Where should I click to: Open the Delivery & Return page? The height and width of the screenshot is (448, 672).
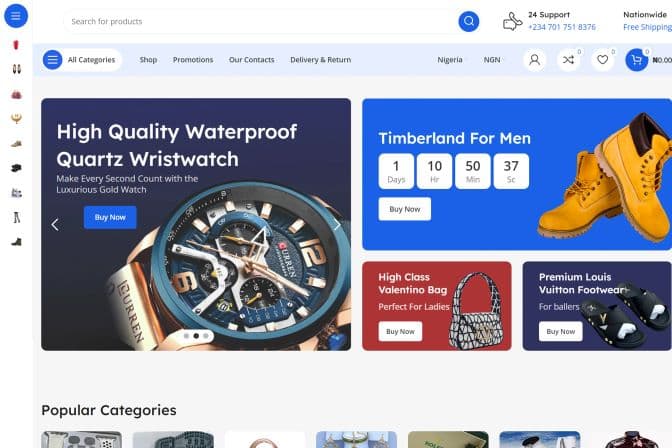(321, 60)
